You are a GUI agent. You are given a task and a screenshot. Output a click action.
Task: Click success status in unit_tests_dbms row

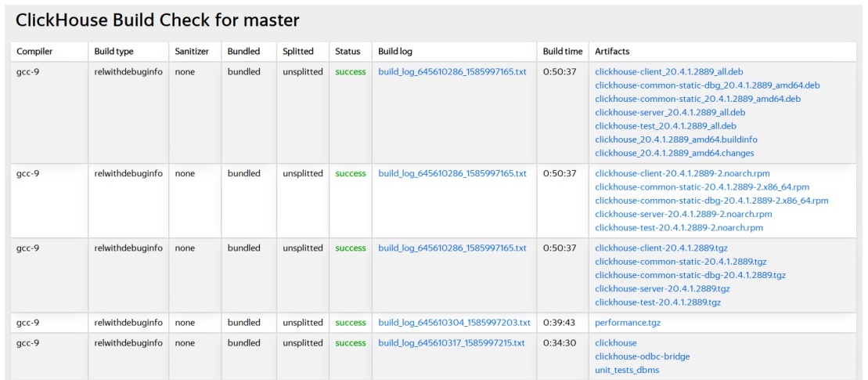pos(351,343)
